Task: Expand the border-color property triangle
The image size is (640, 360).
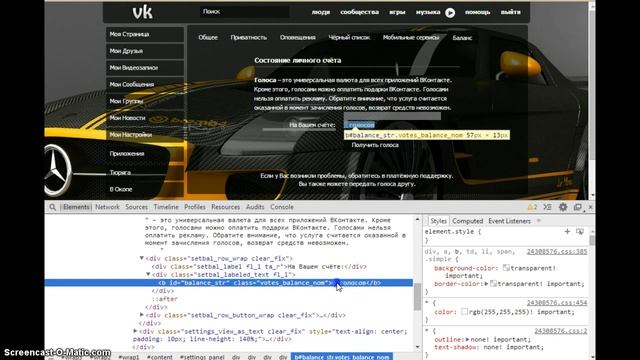Action: [487, 284]
